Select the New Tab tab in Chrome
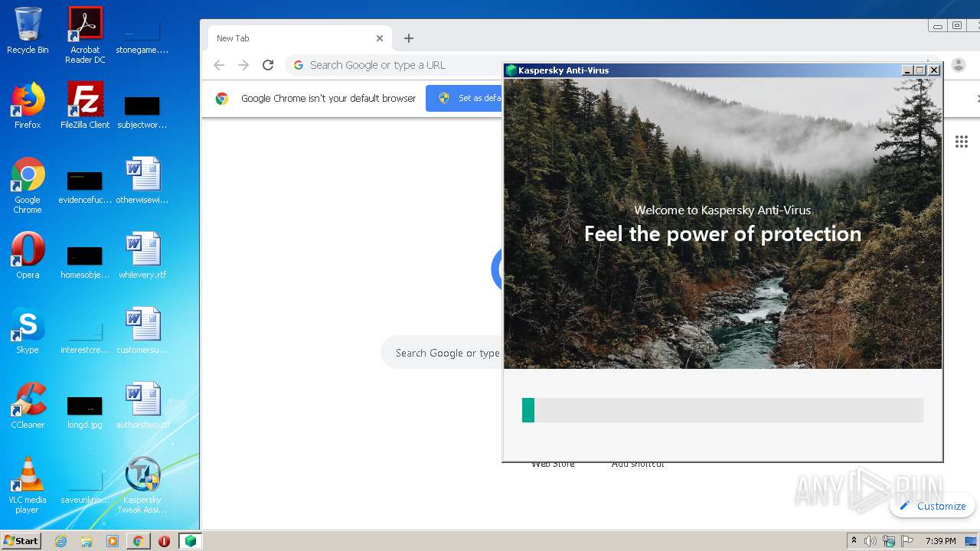980x551 pixels. click(299, 38)
